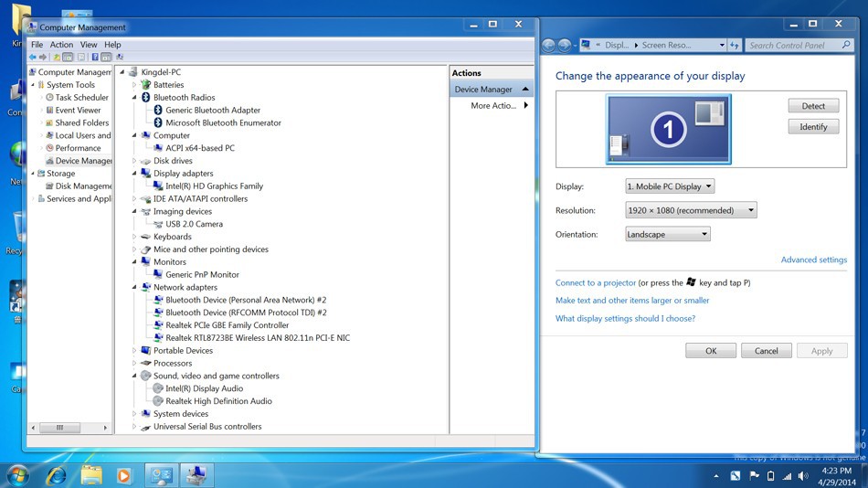This screenshot has width=868, height=488.
Task: Click the Back arrow in the Computer Management toolbar
Action: pos(32,57)
